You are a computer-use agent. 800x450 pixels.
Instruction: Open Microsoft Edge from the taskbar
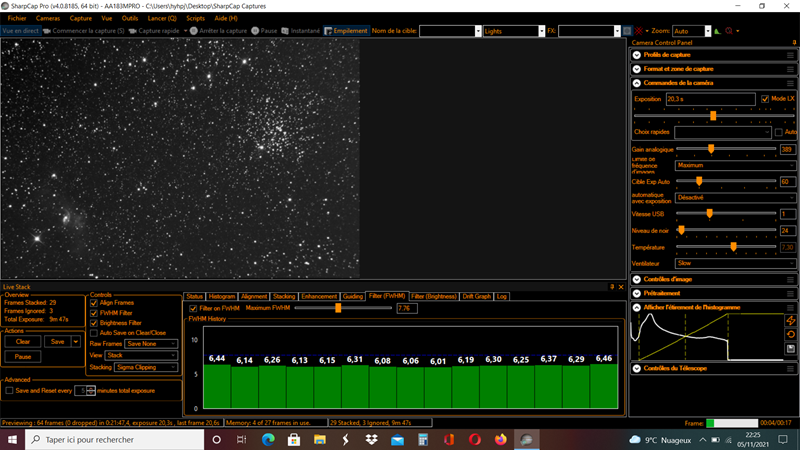pos(268,439)
